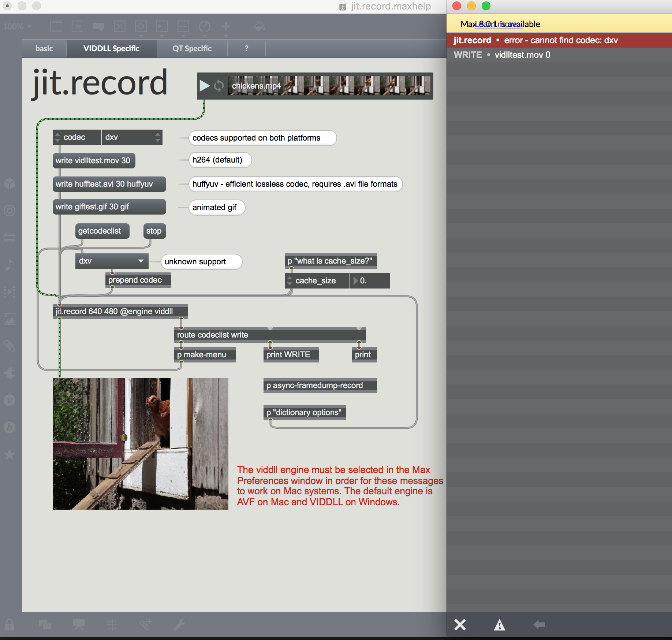
Task: Click the stop message box
Action: [154, 231]
